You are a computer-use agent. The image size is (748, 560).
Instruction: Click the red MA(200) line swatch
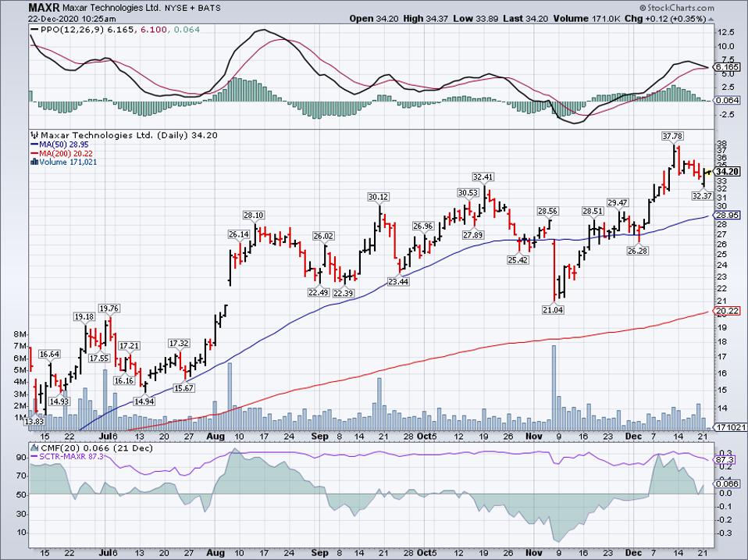coord(34,154)
